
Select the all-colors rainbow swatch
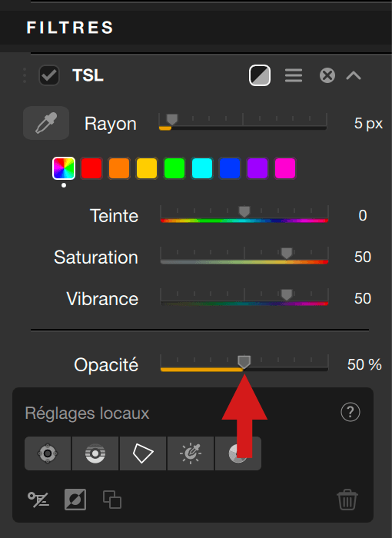pos(64,168)
